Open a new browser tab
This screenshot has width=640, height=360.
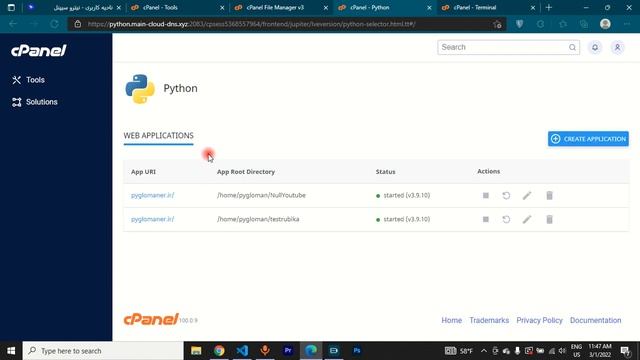[x=549, y=7]
